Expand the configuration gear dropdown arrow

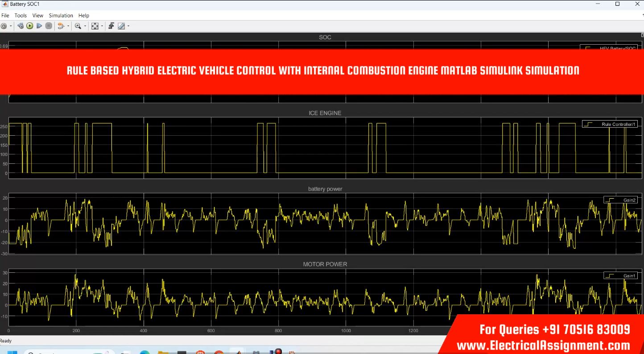click(10, 26)
